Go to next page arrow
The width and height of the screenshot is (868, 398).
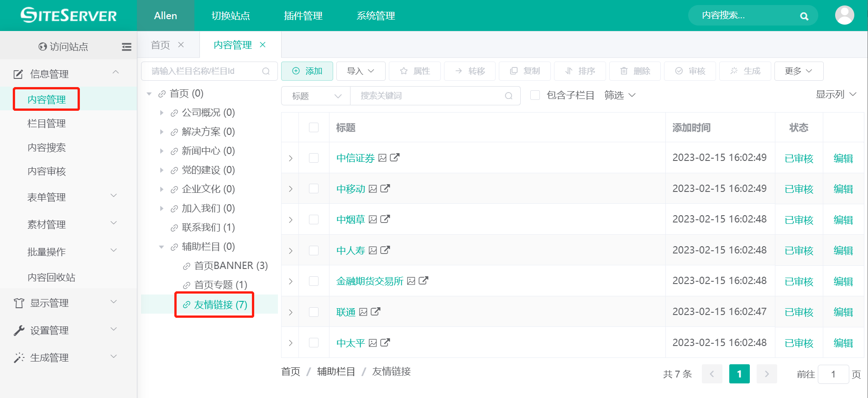click(x=767, y=374)
